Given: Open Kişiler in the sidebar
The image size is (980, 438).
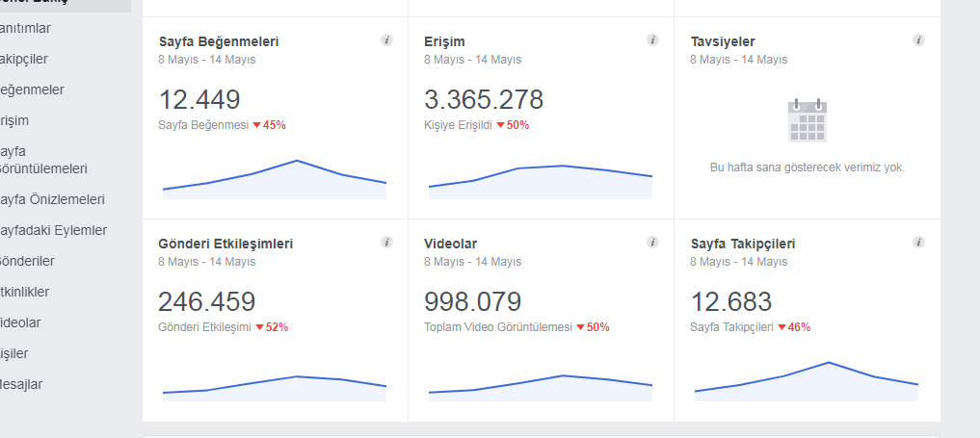Looking at the screenshot, I should coord(13,353).
